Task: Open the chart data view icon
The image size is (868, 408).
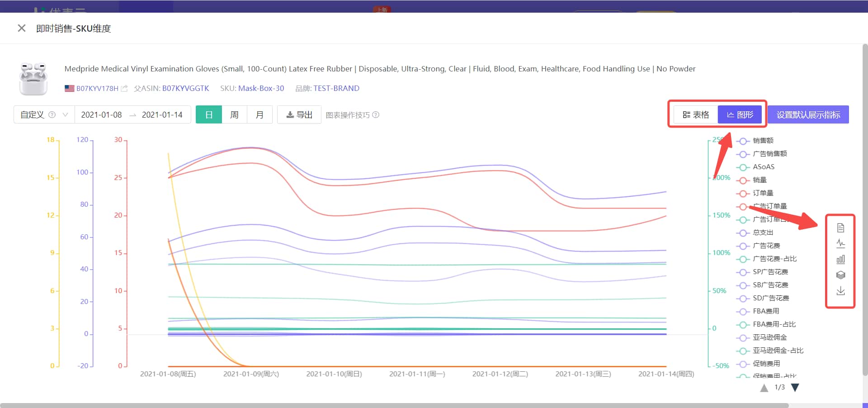Action: [840, 228]
